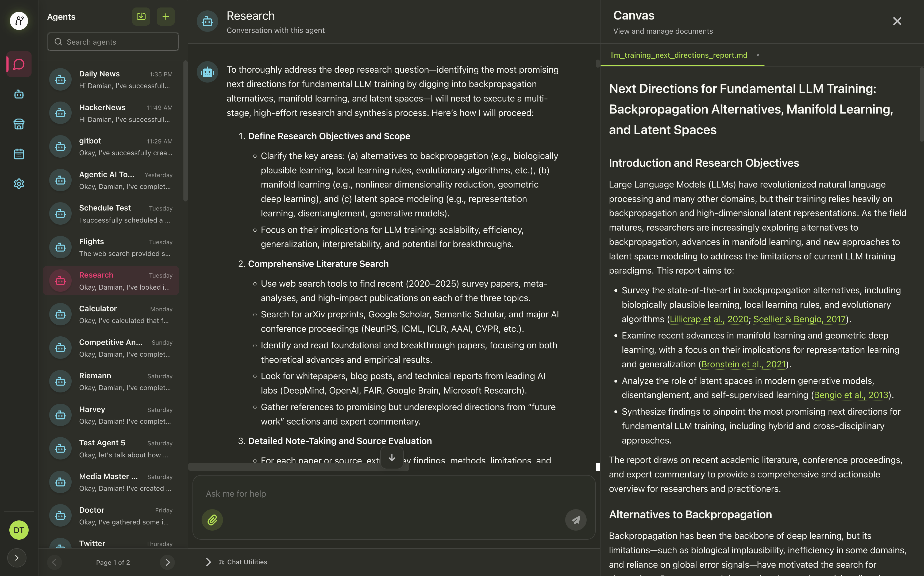This screenshot has width=924, height=576.
Task: Go to the next page of agents
Action: (x=167, y=562)
